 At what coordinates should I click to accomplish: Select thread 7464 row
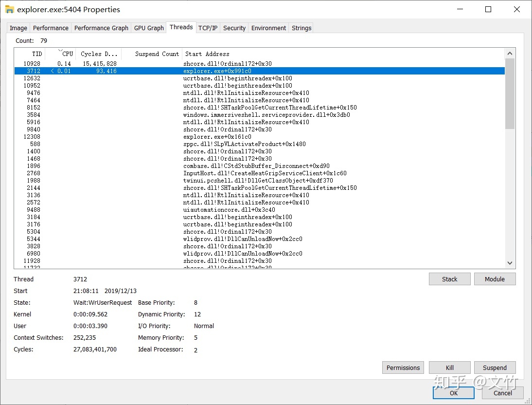coord(260,100)
